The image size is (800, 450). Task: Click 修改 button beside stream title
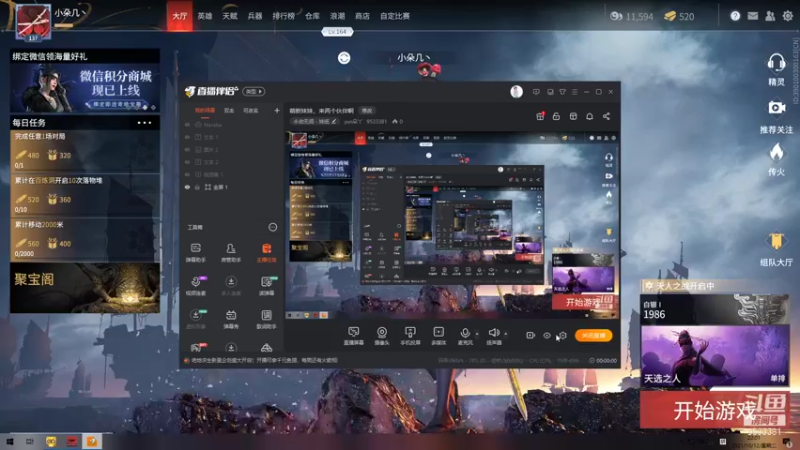point(367,111)
